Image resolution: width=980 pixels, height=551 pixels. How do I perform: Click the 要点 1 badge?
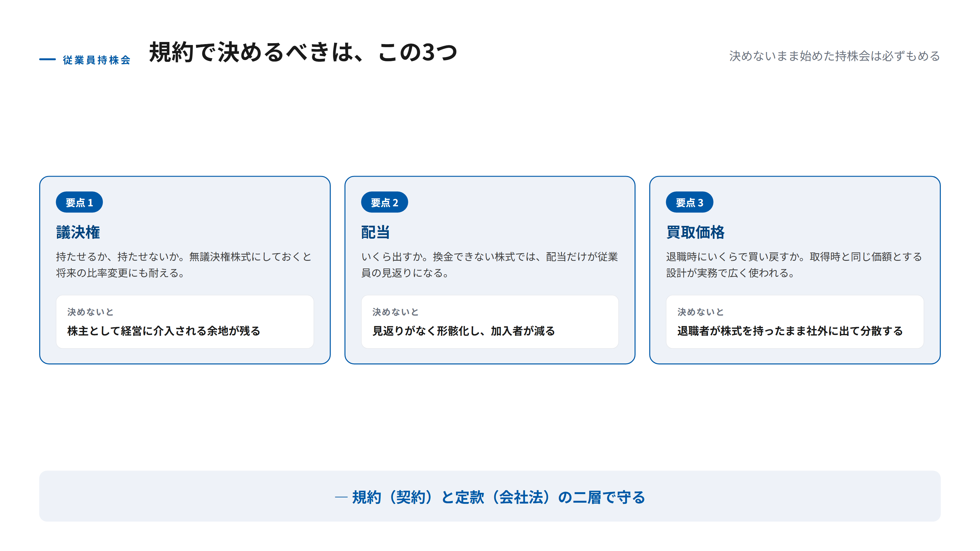coord(79,202)
